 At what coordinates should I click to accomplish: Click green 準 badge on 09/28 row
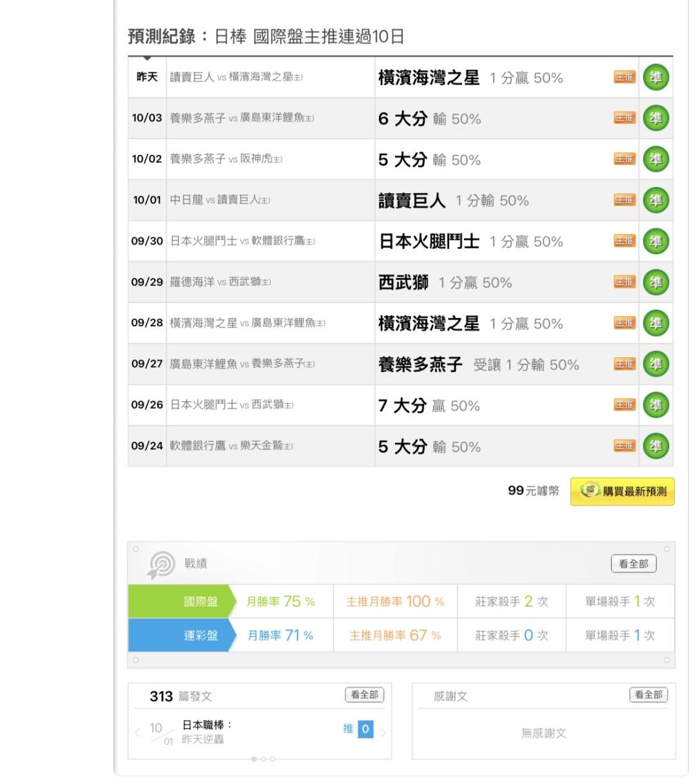[655, 323]
